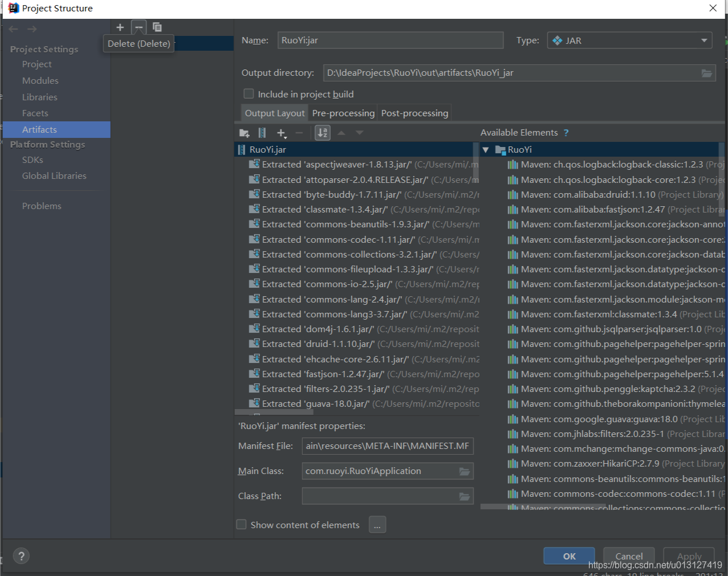
Task: Click the Create Directory icon in Output Layout
Action: coord(245,133)
